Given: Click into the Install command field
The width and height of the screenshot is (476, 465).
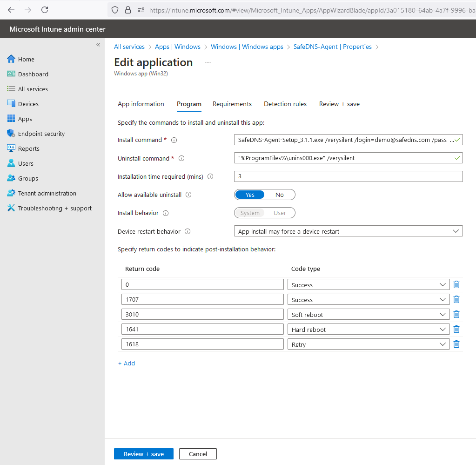Looking at the screenshot, I should tap(348, 140).
